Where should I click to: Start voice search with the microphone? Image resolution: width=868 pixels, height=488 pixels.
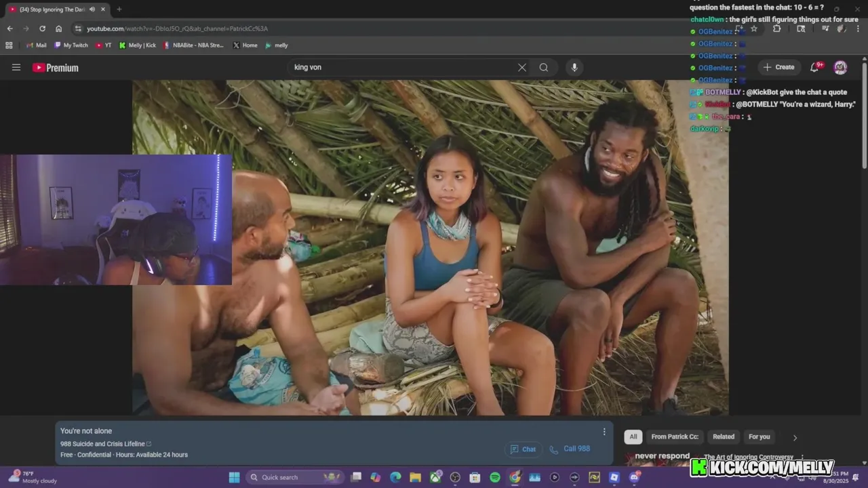pyautogui.click(x=574, y=67)
